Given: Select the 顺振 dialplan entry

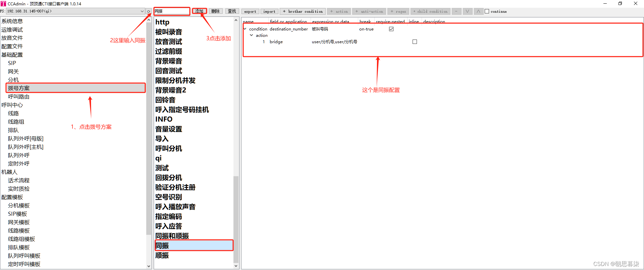Looking at the screenshot, I should coord(162,255).
